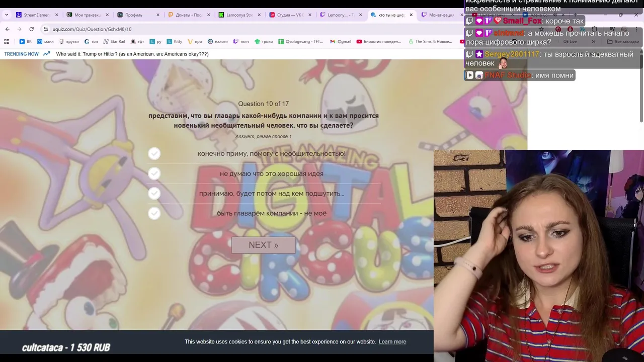This screenshot has height=362, width=644.
Task: Switch to the Lemoonya Stream tab
Action: [239, 15]
